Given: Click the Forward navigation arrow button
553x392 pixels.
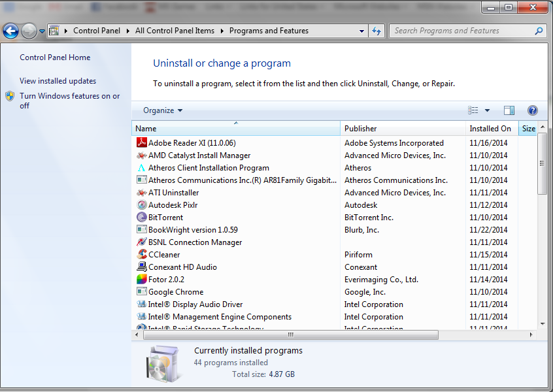Looking at the screenshot, I should coord(29,31).
